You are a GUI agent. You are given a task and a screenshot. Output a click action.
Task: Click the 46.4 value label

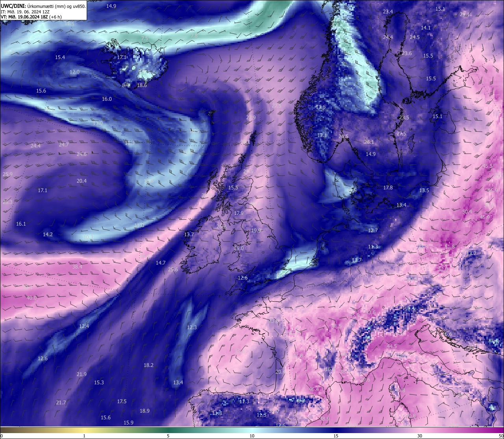[314, 389]
